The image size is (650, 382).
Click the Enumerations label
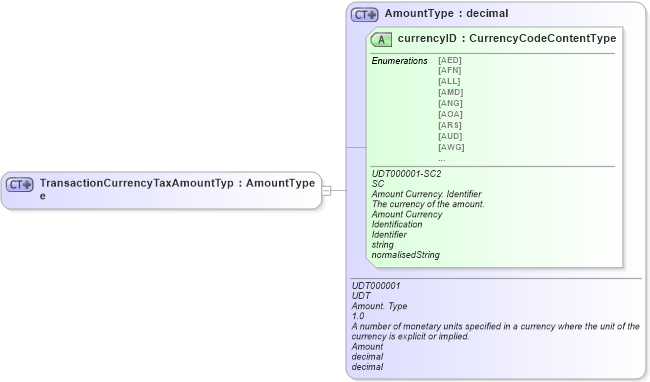tap(399, 61)
